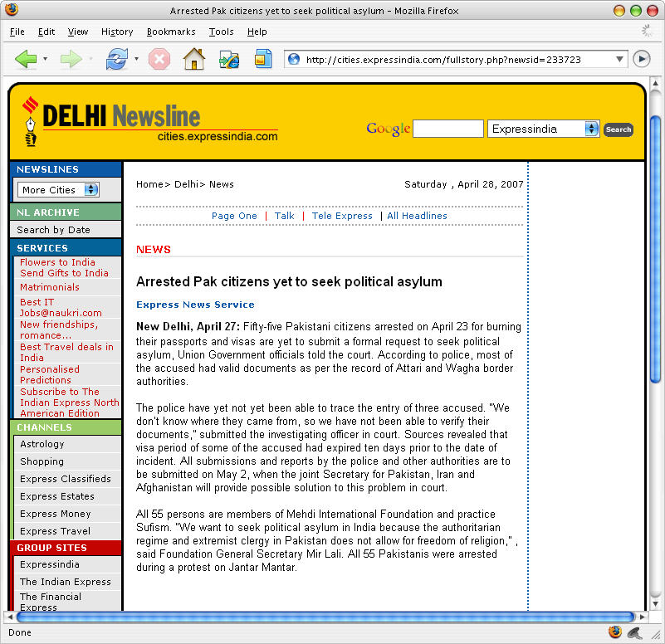Open Flowers to India link
The height and width of the screenshot is (644, 665).
(57, 262)
